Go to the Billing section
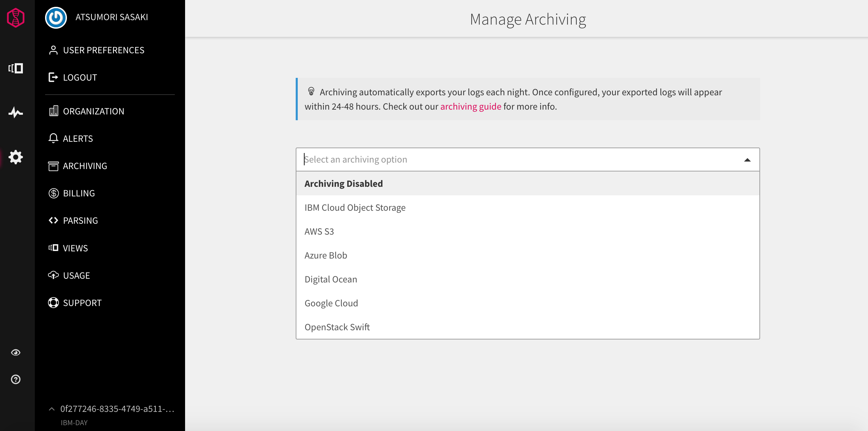868x431 pixels. tap(79, 193)
